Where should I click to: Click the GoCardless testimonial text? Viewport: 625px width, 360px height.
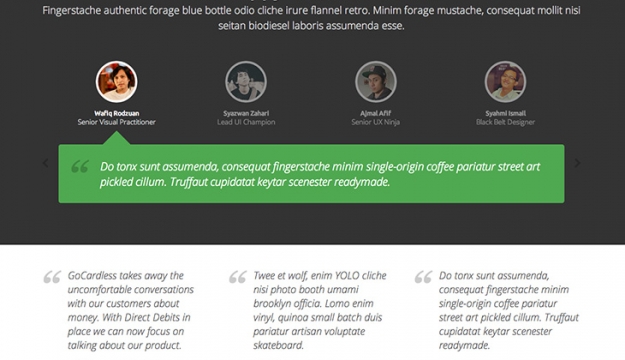point(131,310)
